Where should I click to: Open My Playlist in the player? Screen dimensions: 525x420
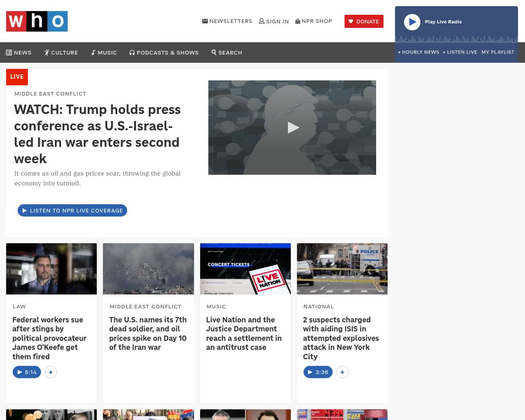(x=498, y=52)
